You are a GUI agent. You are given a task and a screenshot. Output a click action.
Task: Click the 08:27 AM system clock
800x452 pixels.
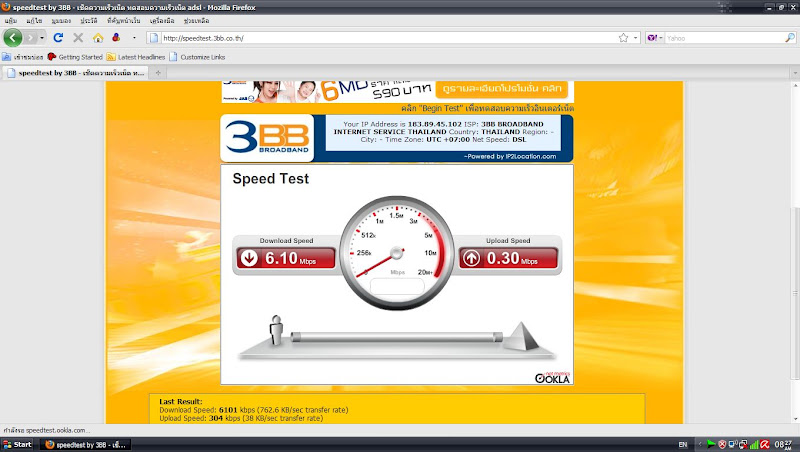(x=783, y=445)
